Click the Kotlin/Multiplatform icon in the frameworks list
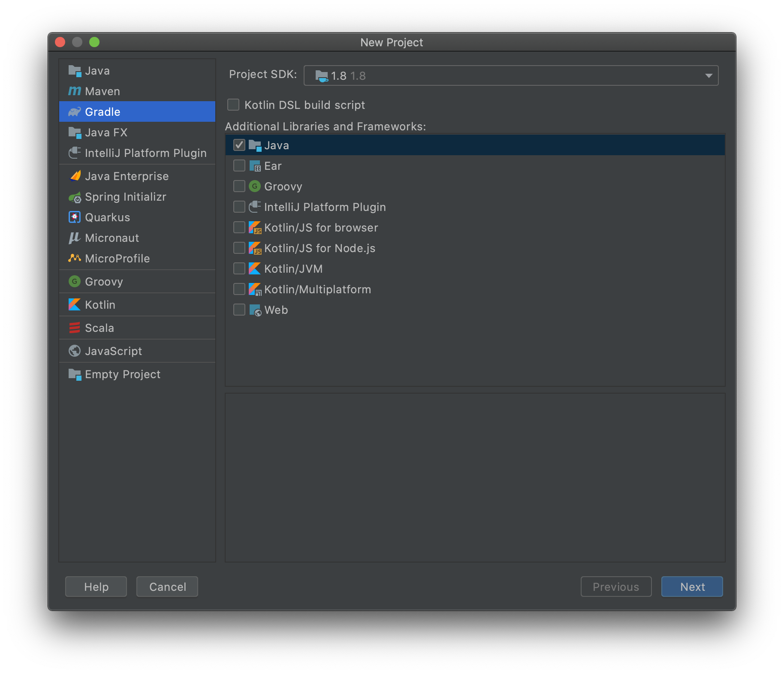Image resolution: width=784 pixels, height=674 pixels. (x=255, y=289)
